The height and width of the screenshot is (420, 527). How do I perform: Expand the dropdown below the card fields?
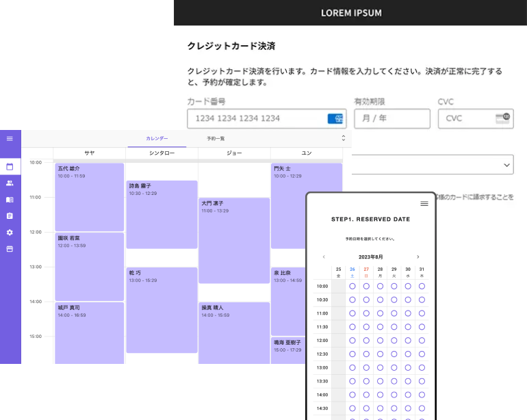[506, 165]
